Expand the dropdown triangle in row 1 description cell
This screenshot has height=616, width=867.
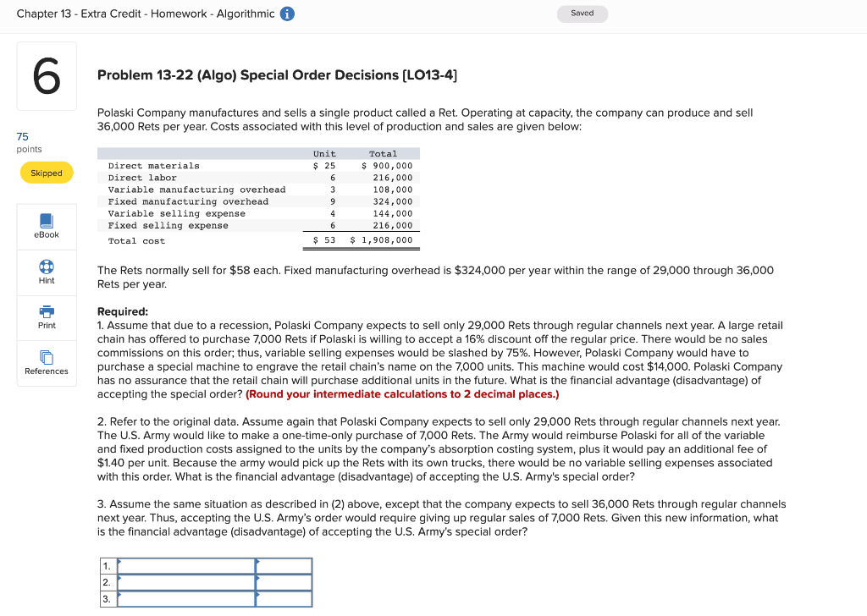pyautogui.click(x=121, y=561)
